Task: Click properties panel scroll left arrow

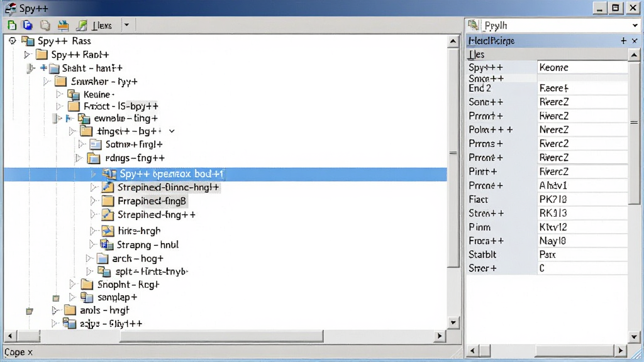Action: coord(472,351)
